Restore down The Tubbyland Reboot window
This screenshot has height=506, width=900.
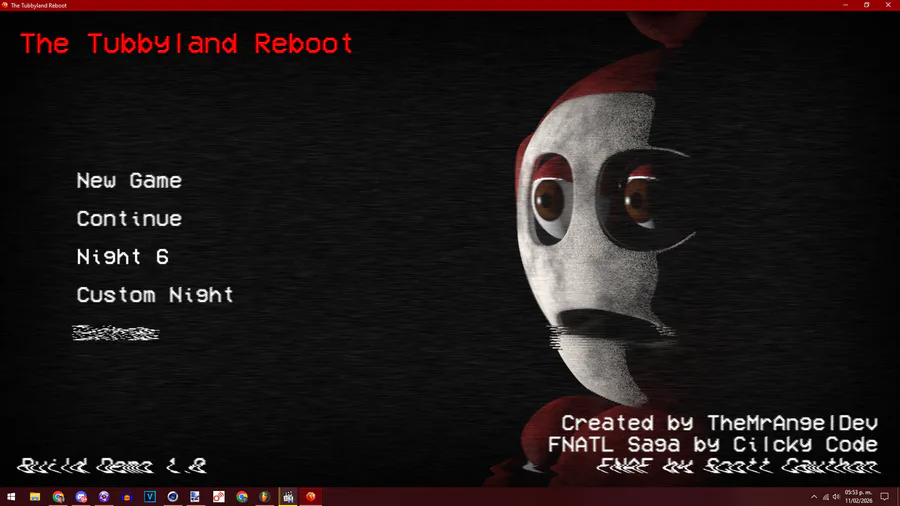pos(867,5)
